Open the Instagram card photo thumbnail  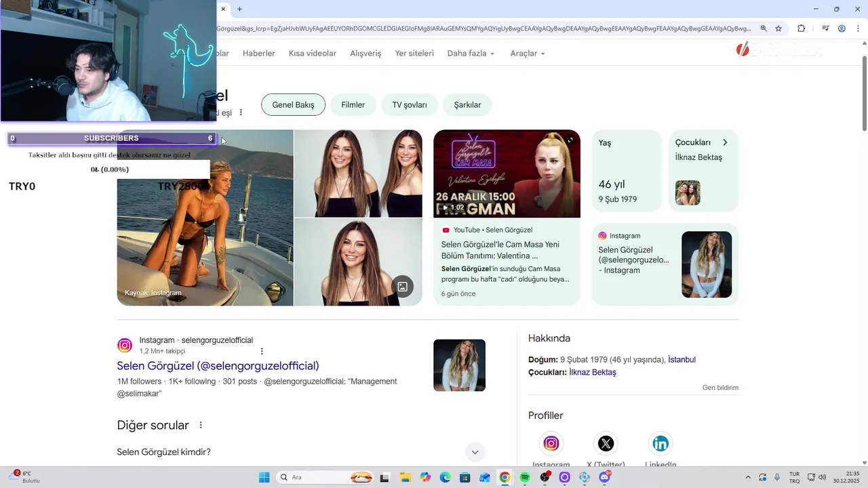707,264
